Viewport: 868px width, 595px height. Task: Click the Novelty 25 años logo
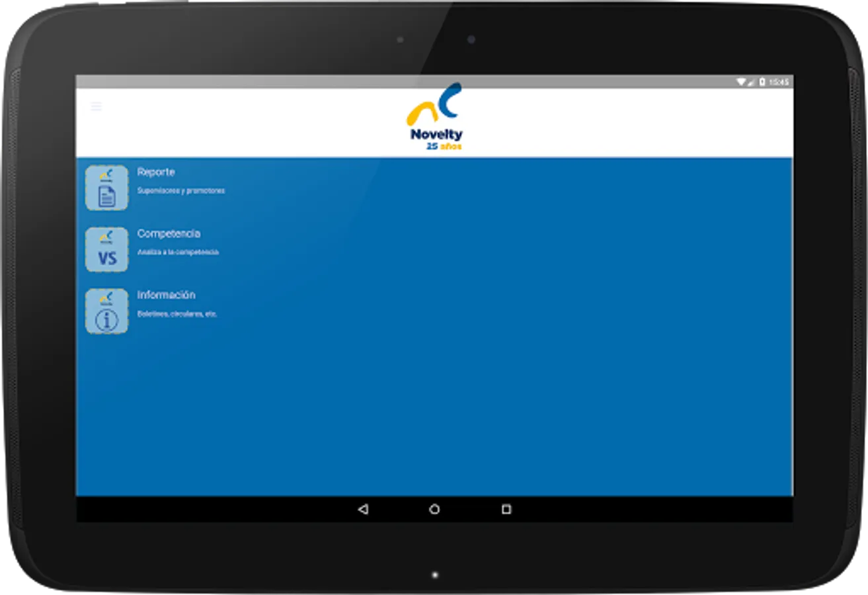click(434, 117)
